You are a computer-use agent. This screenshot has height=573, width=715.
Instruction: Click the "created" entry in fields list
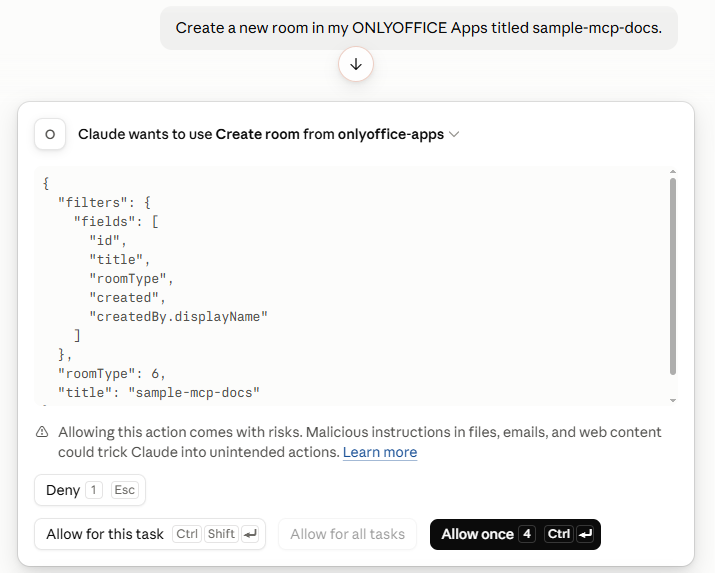pos(127,298)
